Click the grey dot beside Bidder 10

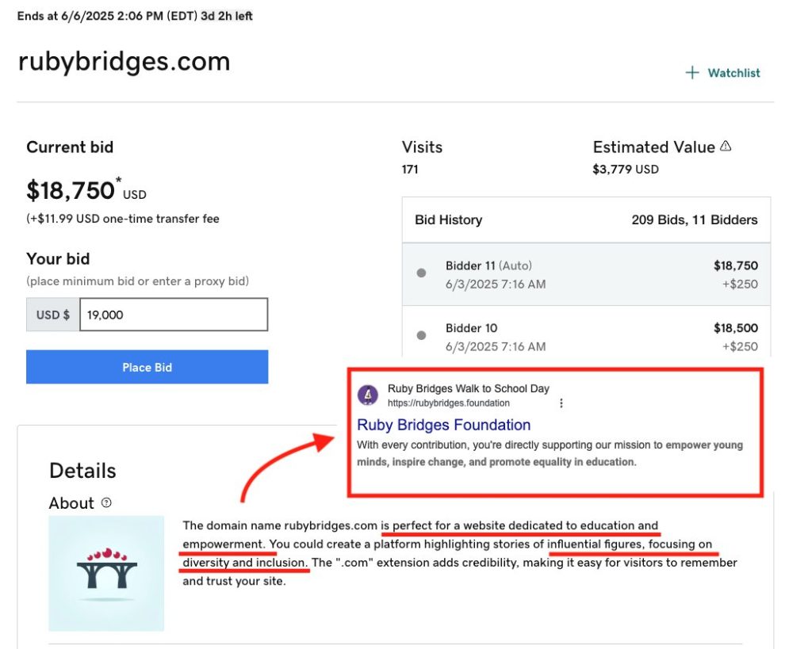click(422, 335)
